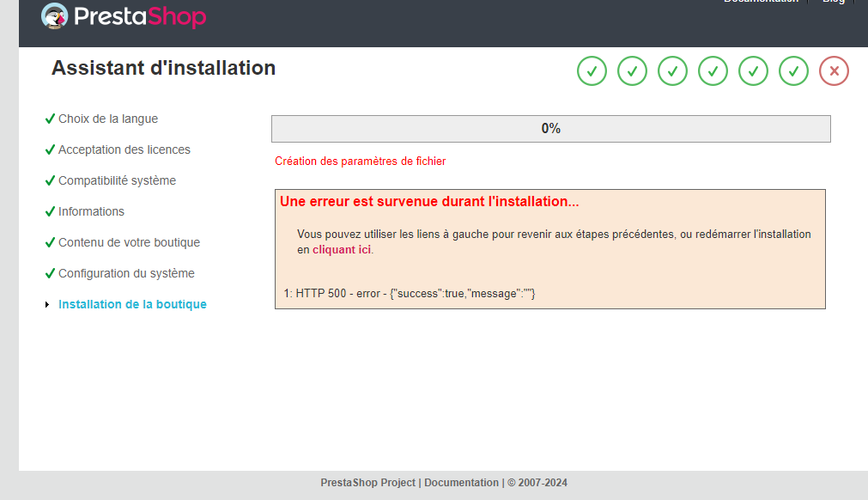Restart installation via cliquant ici link
The height and width of the screenshot is (500, 868).
pyautogui.click(x=342, y=250)
